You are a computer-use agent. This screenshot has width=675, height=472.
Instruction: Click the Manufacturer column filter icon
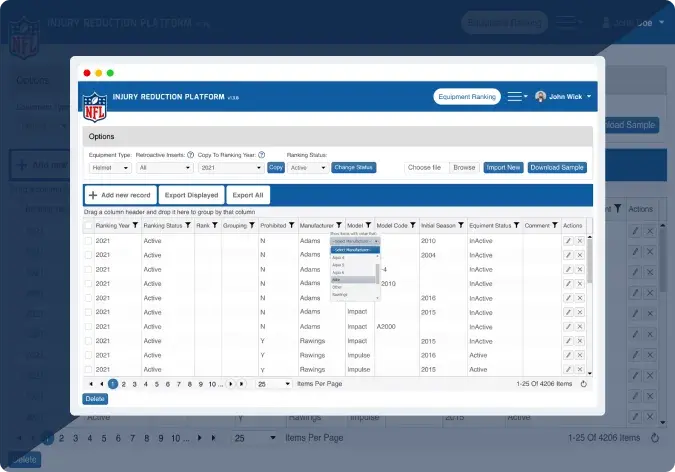(x=338, y=226)
